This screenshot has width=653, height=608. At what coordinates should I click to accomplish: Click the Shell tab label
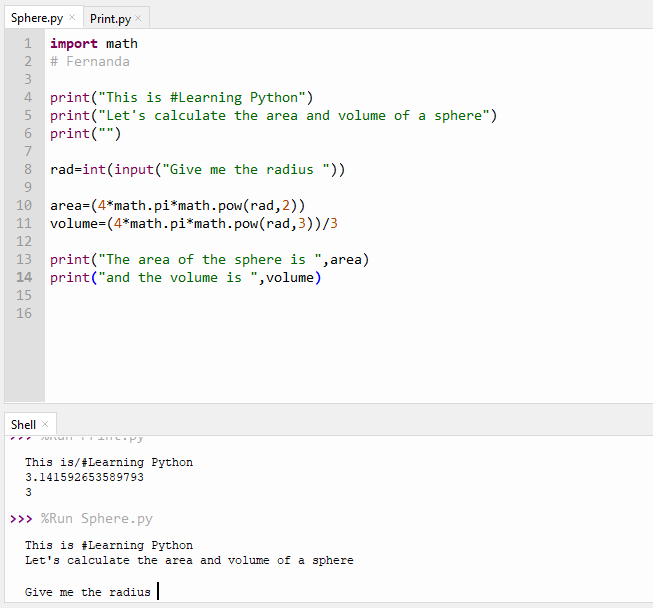click(x=23, y=425)
